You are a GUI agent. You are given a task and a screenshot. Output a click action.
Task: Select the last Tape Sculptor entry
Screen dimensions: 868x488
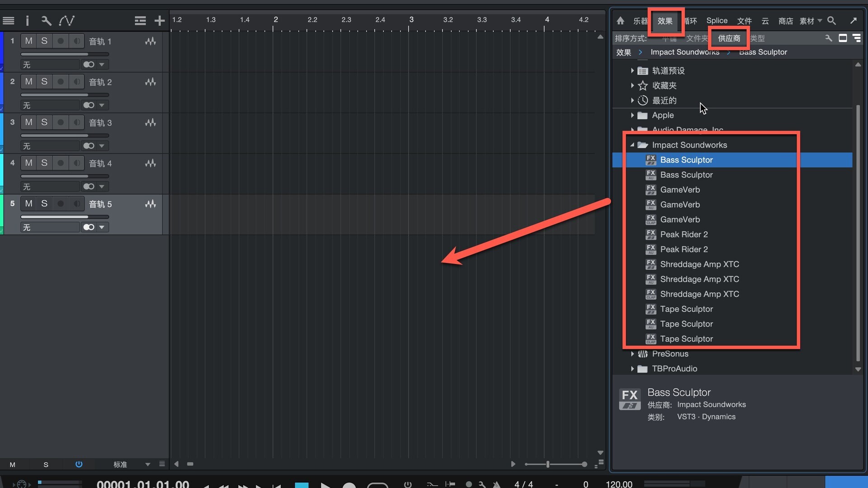686,339
